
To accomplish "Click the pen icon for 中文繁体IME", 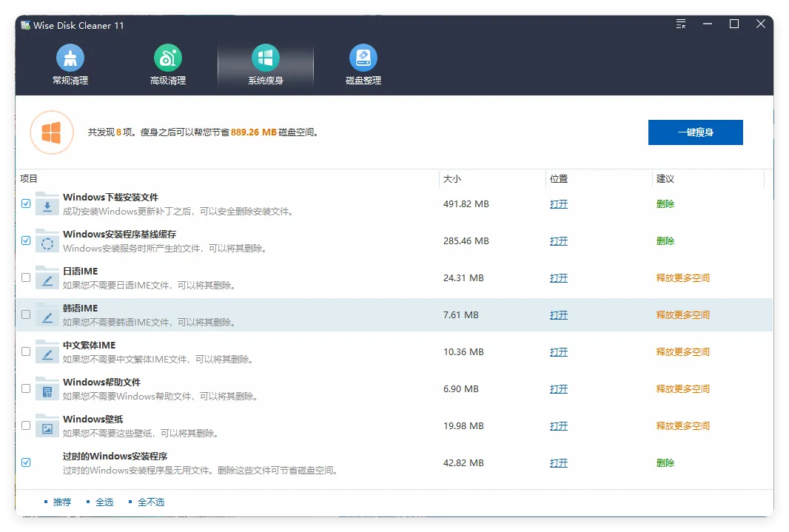I will [46, 351].
